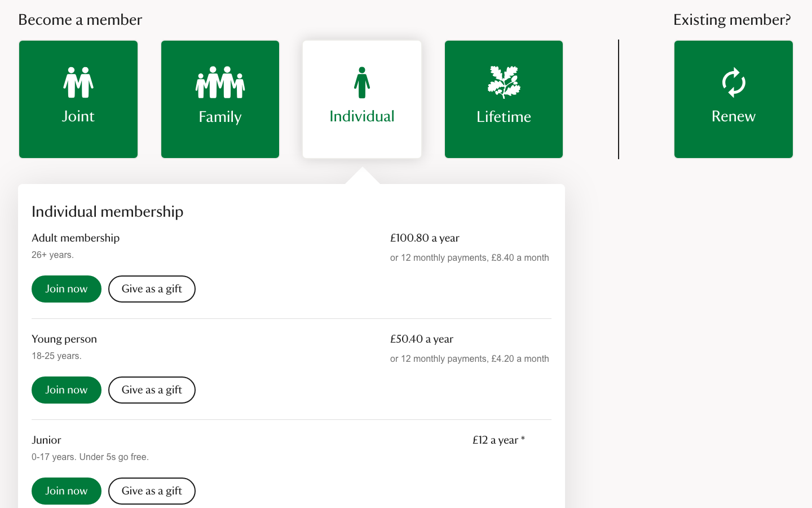Give Young person membership as a gift
812x508 pixels.
pos(152,390)
